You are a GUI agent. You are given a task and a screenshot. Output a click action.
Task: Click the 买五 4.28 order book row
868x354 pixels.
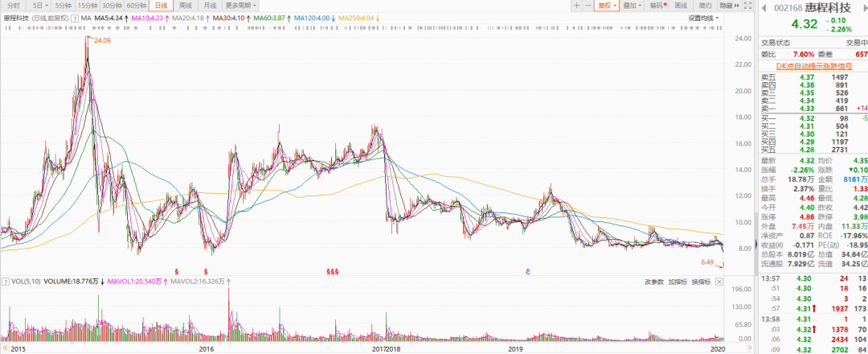tap(813, 150)
